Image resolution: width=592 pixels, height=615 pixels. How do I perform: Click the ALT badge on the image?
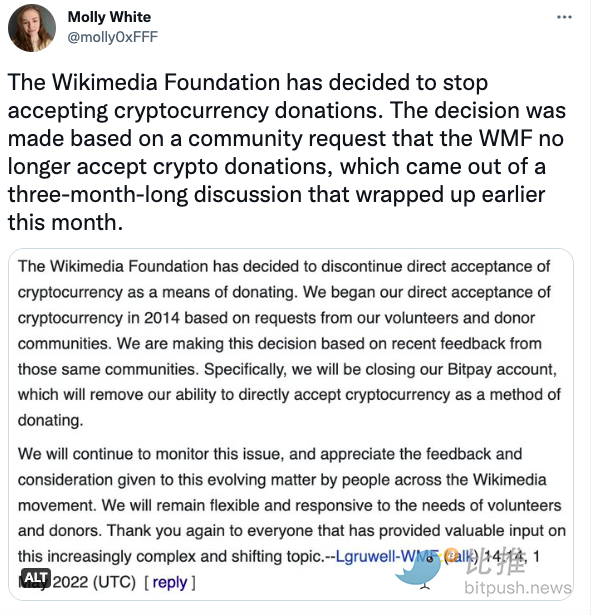pyautogui.click(x=36, y=577)
